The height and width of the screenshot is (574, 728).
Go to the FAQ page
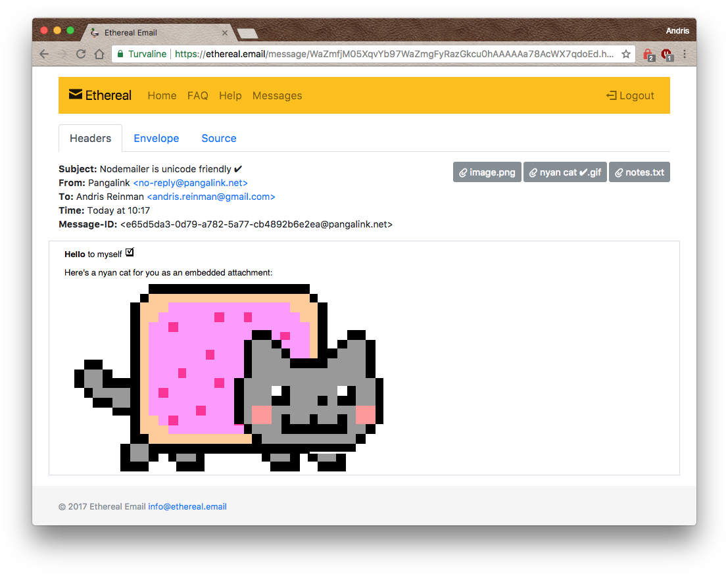(197, 95)
